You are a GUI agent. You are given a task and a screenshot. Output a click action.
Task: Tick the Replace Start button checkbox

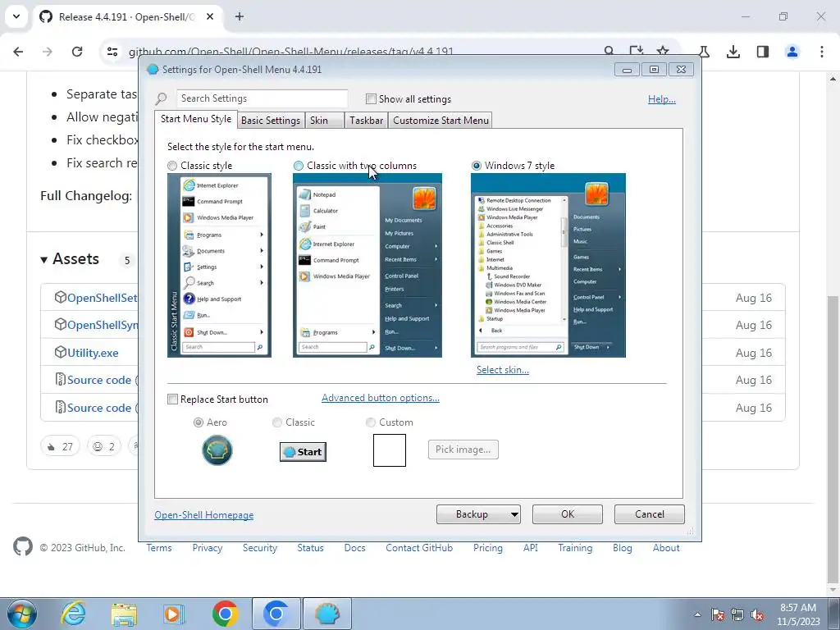click(172, 399)
